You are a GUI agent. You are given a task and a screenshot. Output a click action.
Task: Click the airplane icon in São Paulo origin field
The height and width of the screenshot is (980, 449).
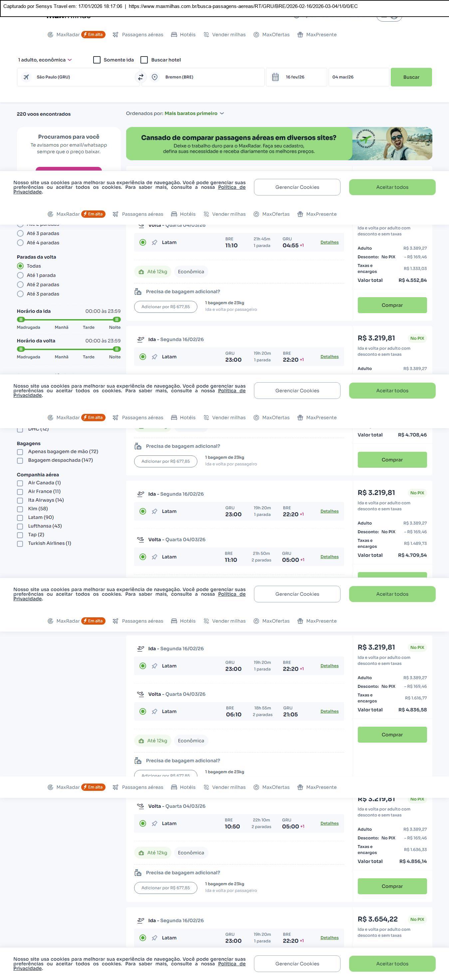pos(26,77)
